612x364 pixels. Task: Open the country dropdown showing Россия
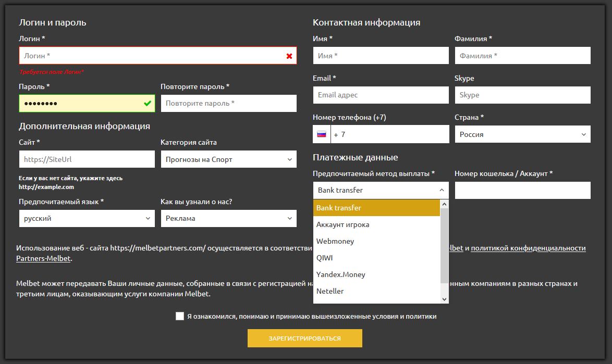(x=522, y=134)
